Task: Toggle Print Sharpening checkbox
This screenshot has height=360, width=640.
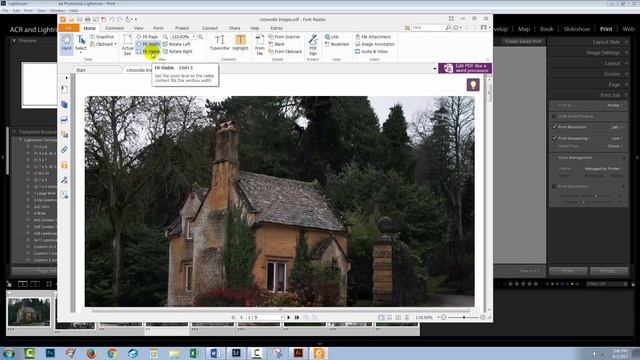Action: point(554,138)
